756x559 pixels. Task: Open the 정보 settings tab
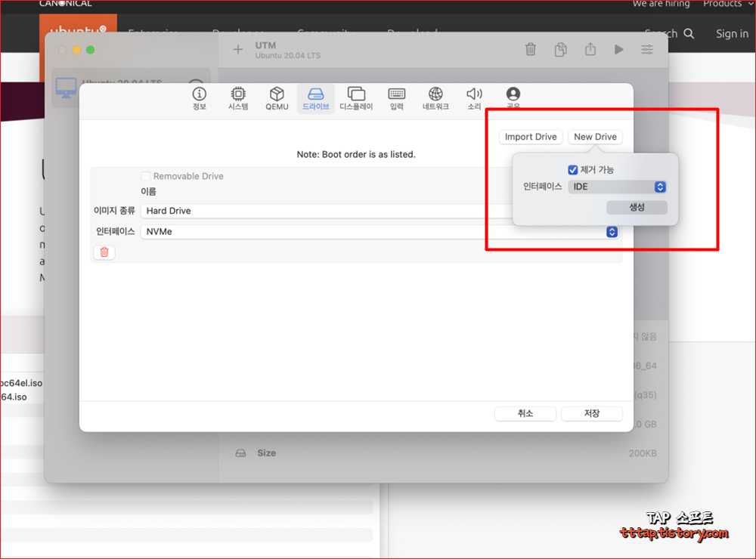pos(199,99)
